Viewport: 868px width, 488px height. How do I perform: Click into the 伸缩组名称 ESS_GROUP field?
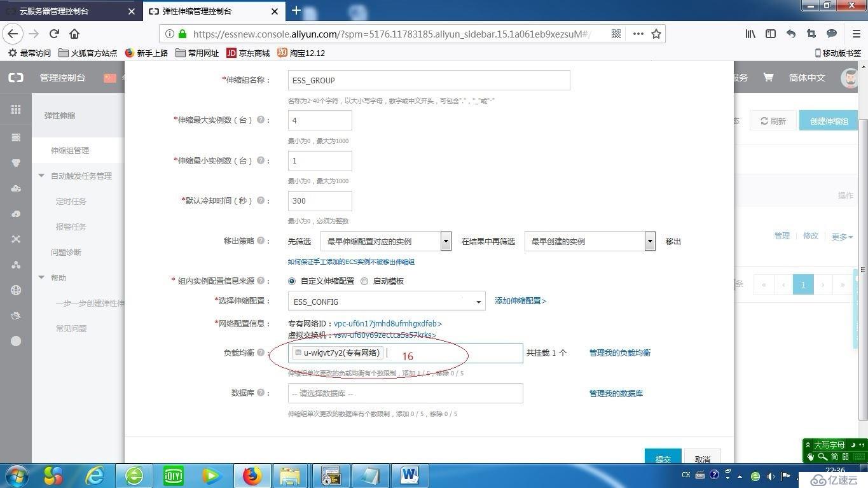click(x=429, y=80)
